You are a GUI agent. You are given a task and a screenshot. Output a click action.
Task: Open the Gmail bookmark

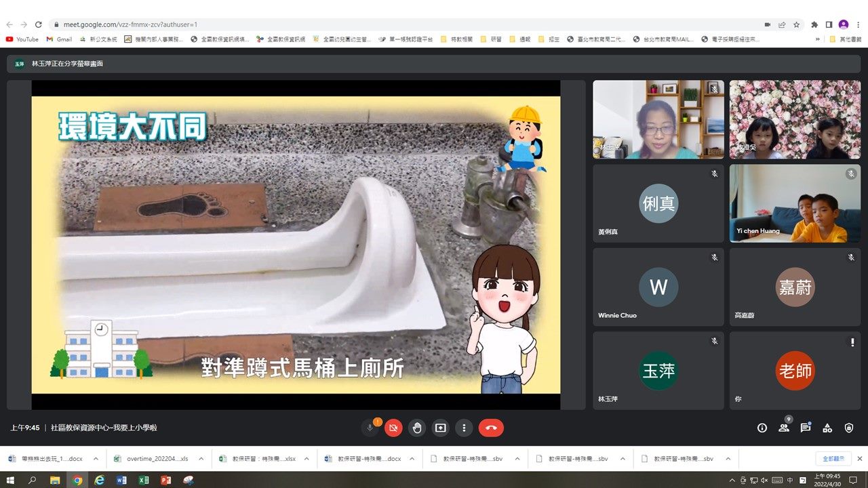[x=59, y=39]
